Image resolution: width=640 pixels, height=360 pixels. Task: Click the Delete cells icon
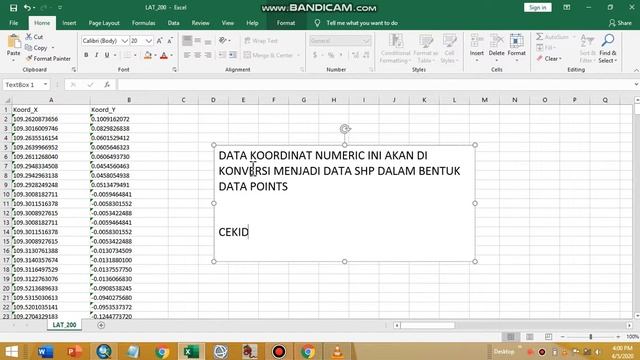[x=496, y=41]
